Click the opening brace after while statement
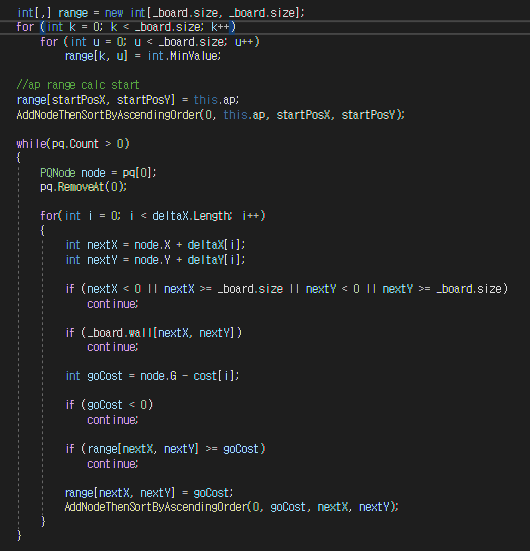The image size is (530, 551). coord(19,158)
